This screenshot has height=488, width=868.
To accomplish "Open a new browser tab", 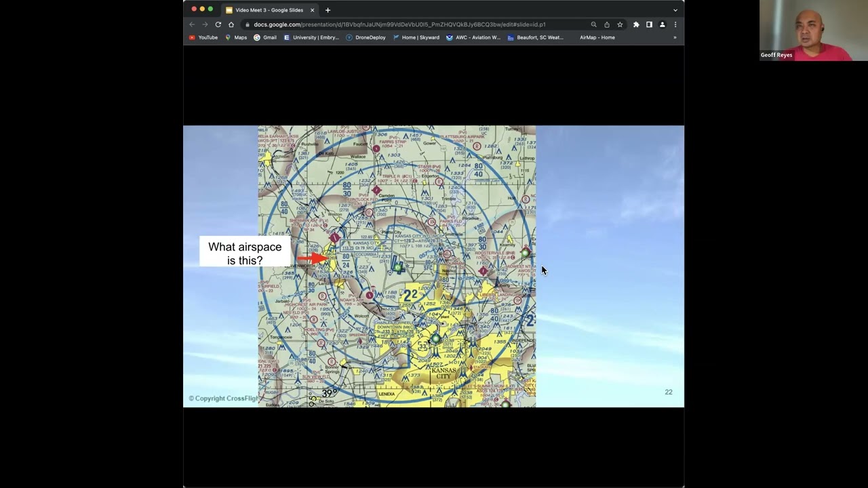I will tap(328, 10).
